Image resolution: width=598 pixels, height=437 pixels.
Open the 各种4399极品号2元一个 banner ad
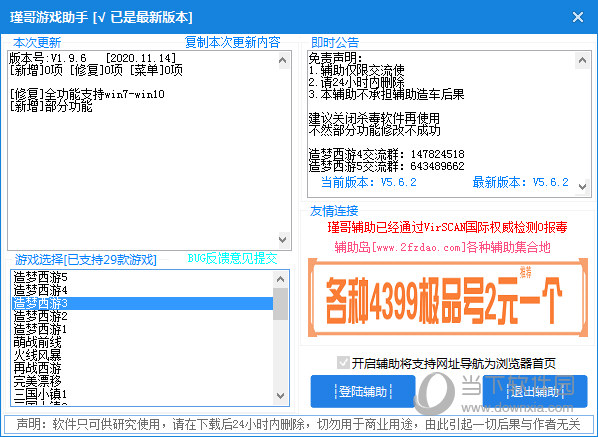(x=448, y=298)
